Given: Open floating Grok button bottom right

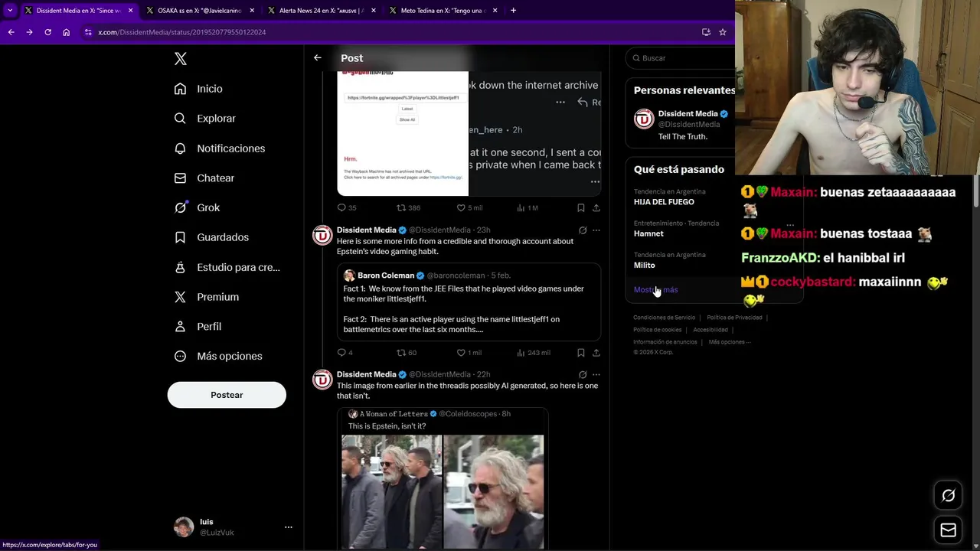Looking at the screenshot, I should point(948,496).
